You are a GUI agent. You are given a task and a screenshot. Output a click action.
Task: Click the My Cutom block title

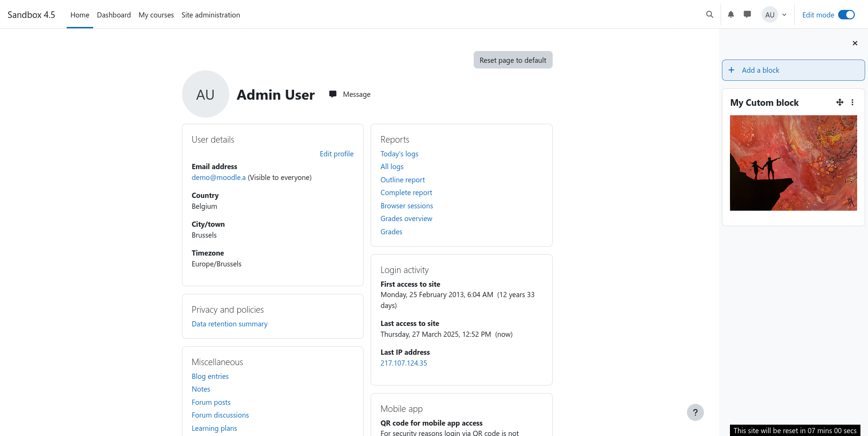pyautogui.click(x=764, y=103)
